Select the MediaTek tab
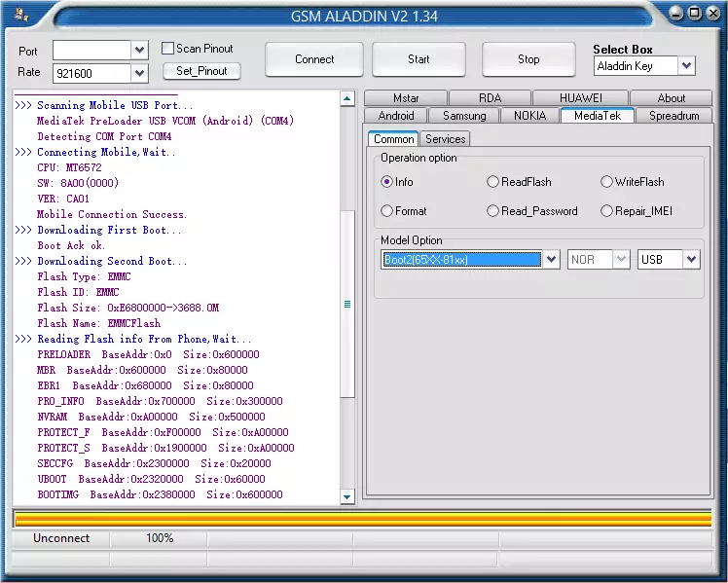This screenshot has height=583, width=728. tap(597, 115)
